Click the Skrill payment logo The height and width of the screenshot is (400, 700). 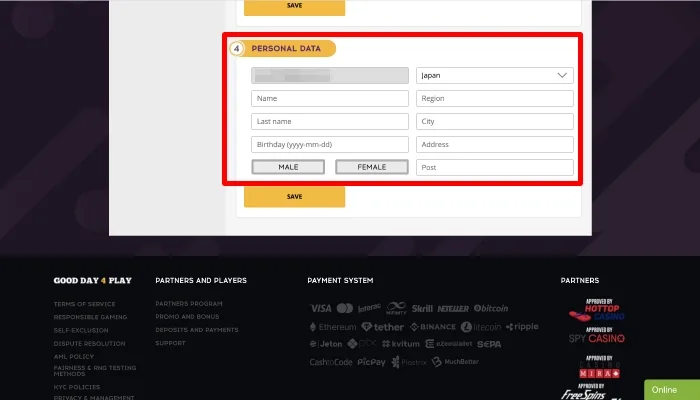pos(424,308)
